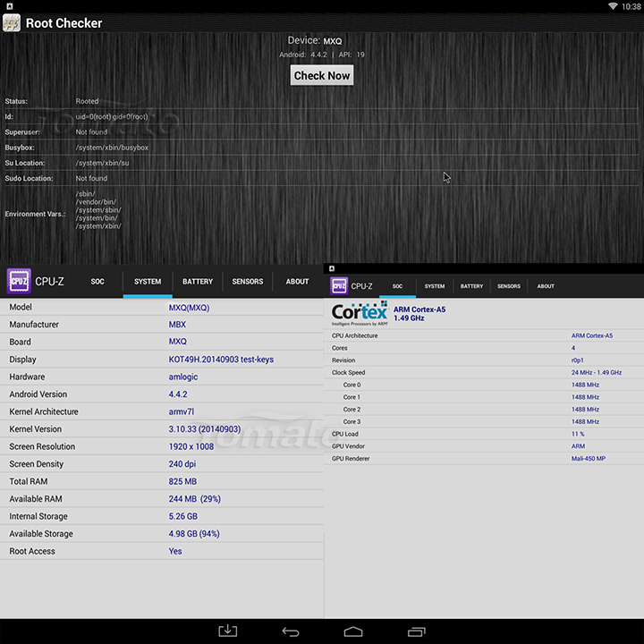Open the recent apps navigation button

416,631
